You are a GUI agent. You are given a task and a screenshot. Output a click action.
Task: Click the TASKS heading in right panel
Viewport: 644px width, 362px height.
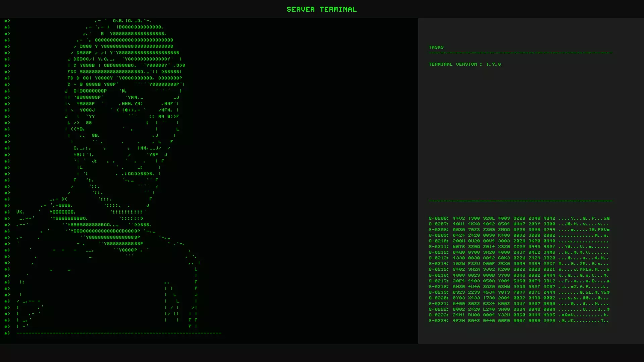click(436, 47)
